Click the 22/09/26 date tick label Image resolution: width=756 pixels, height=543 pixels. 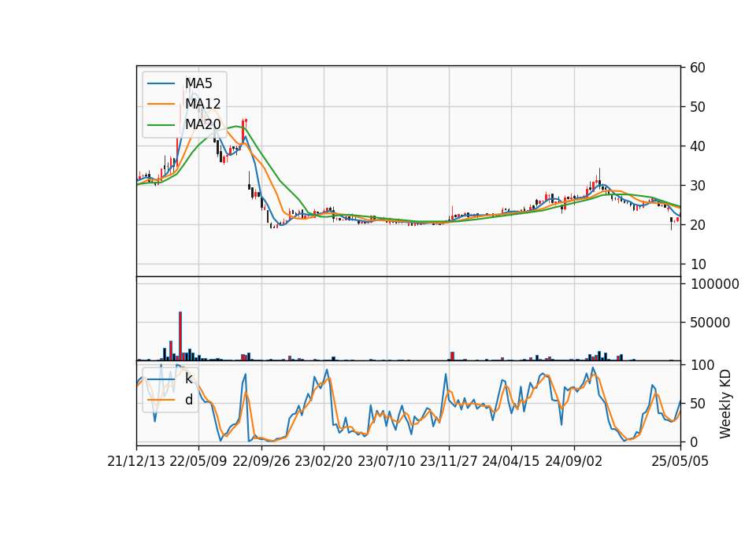click(x=261, y=461)
